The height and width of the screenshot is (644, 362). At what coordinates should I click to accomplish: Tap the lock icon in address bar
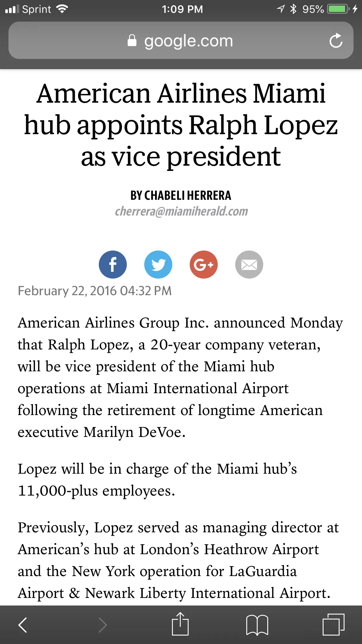pos(132,41)
